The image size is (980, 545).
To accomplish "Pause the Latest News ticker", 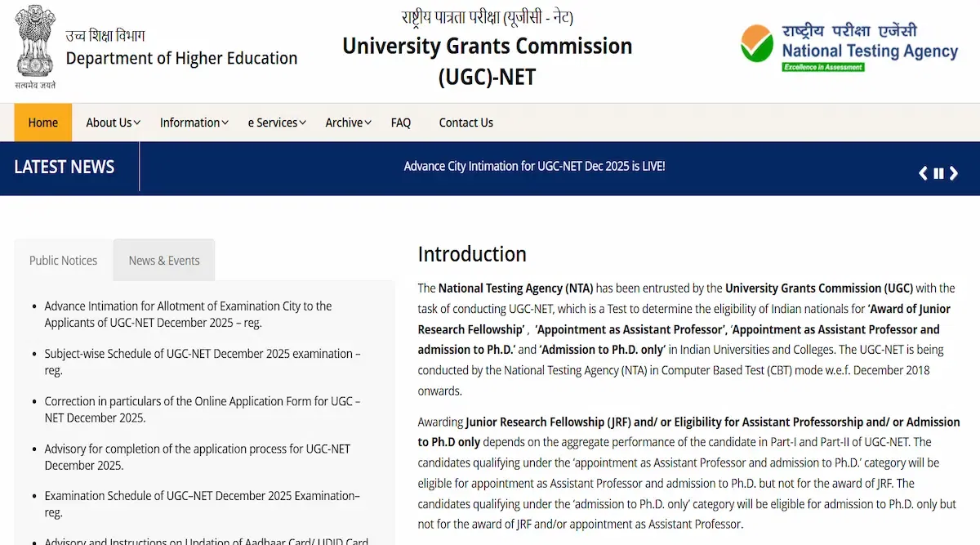I will pos(938,172).
